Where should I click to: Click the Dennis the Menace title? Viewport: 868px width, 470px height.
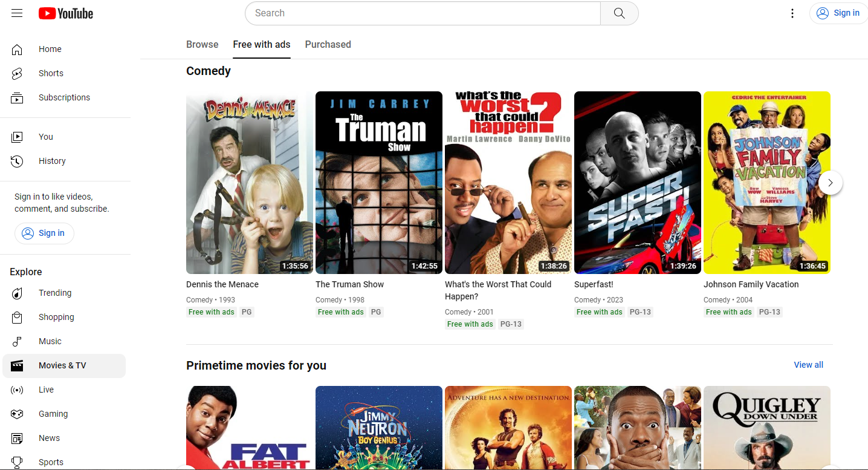(222, 284)
